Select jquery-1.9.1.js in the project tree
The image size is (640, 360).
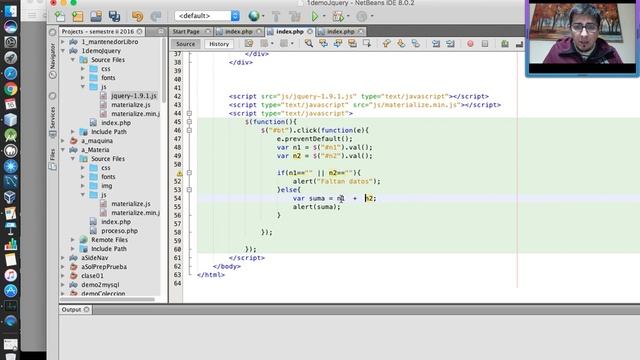click(134, 96)
